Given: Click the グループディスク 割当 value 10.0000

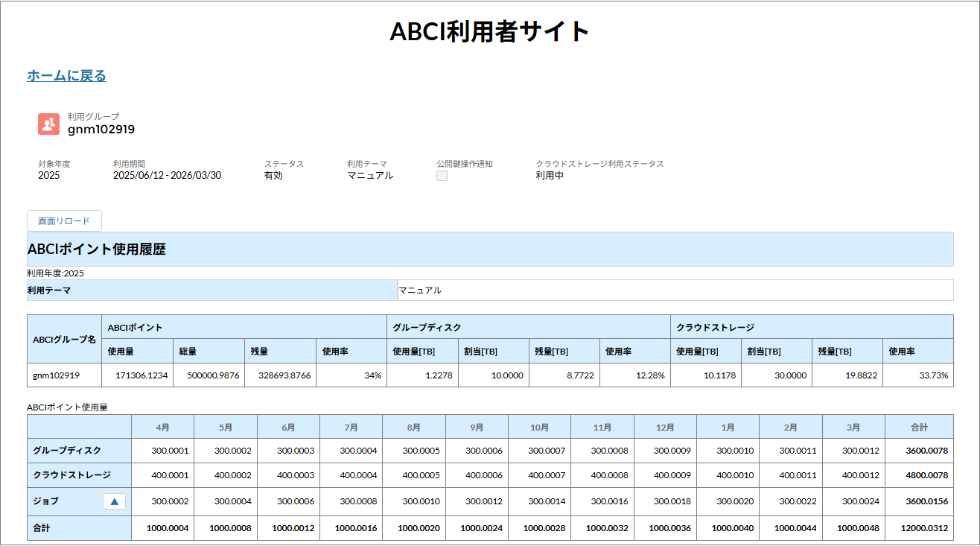Looking at the screenshot, I should (x=493, y=375).
